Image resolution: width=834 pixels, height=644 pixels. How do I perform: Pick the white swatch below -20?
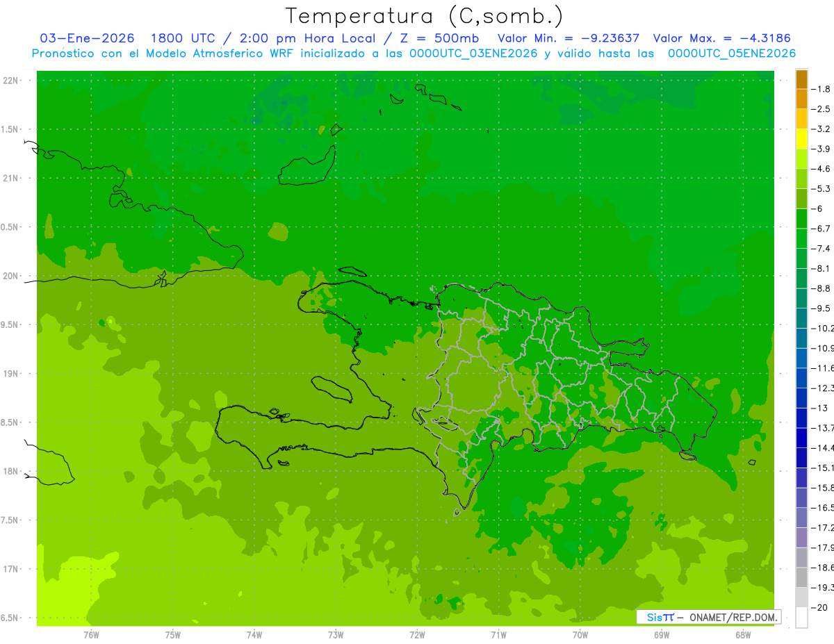[801, 618]
